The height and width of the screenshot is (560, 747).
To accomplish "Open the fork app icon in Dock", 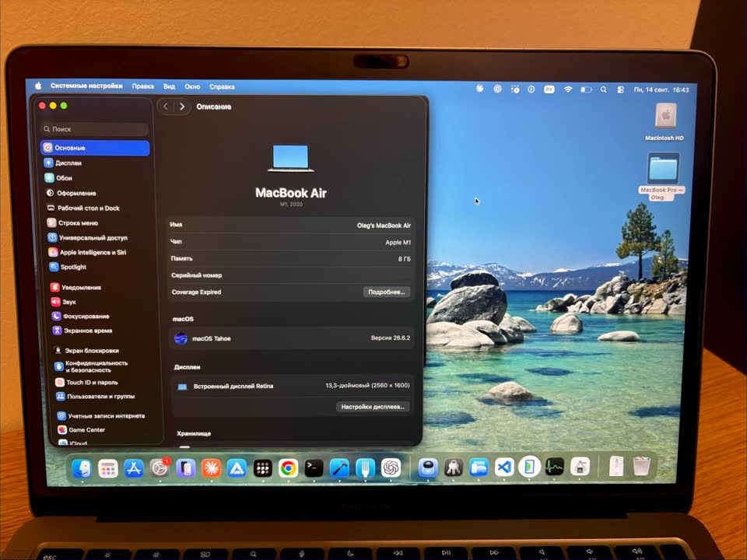I will point(366,468).
